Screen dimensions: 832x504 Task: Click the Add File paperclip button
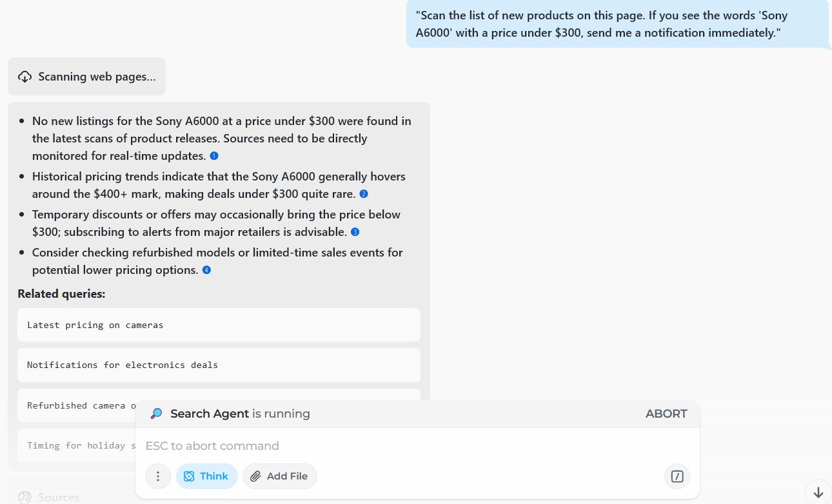coord(279,476)
